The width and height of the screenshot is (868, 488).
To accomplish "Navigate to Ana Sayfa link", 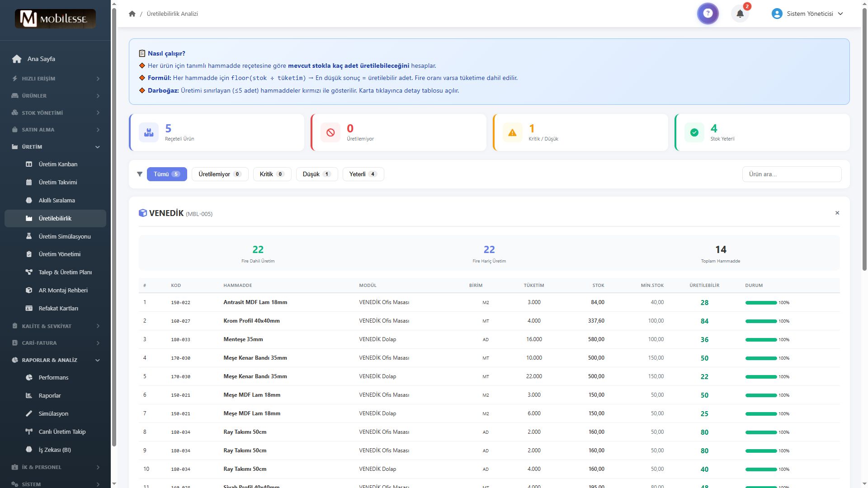I will [x=41, y=59].
